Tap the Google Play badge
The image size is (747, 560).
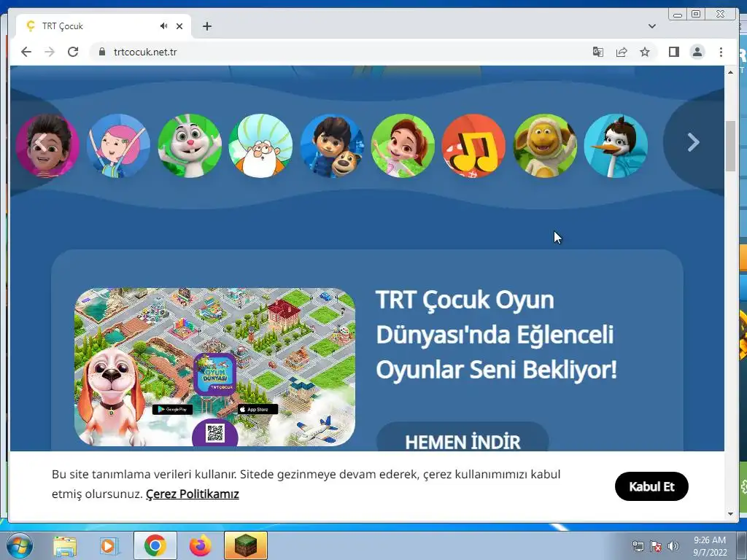(x=172, y=410)
